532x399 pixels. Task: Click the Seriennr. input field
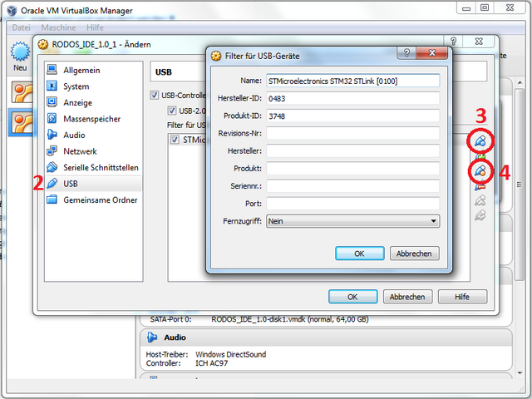point(352,186)
